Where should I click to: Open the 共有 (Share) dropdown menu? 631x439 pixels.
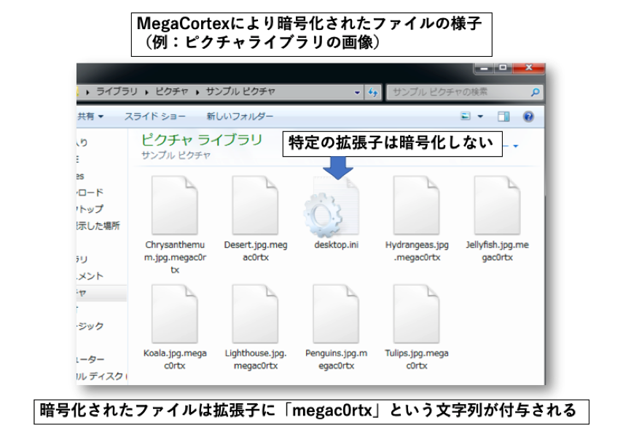(95, 117)
